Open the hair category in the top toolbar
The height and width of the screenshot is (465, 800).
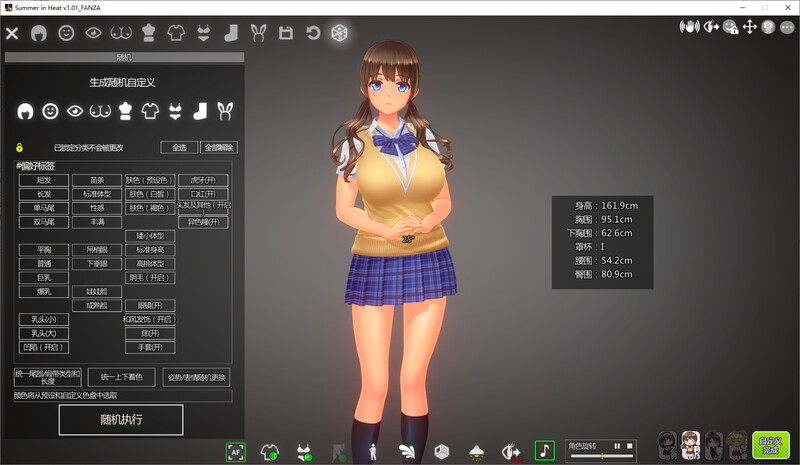(x=39, y=33)
